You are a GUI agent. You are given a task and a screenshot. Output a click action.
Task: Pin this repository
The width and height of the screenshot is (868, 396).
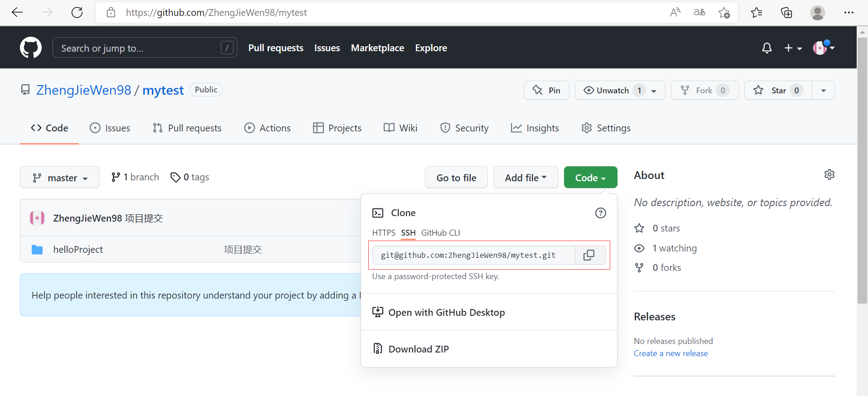pyautogui.click(x=546, y=90)
